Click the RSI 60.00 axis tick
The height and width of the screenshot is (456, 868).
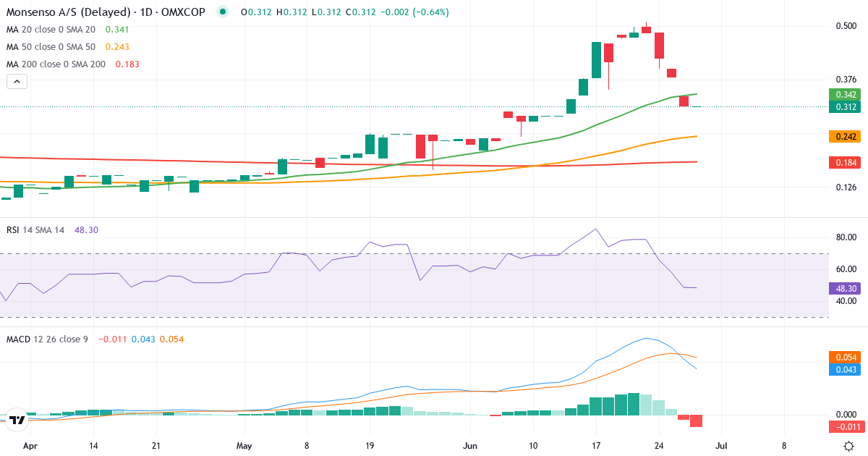click(846, 269)
